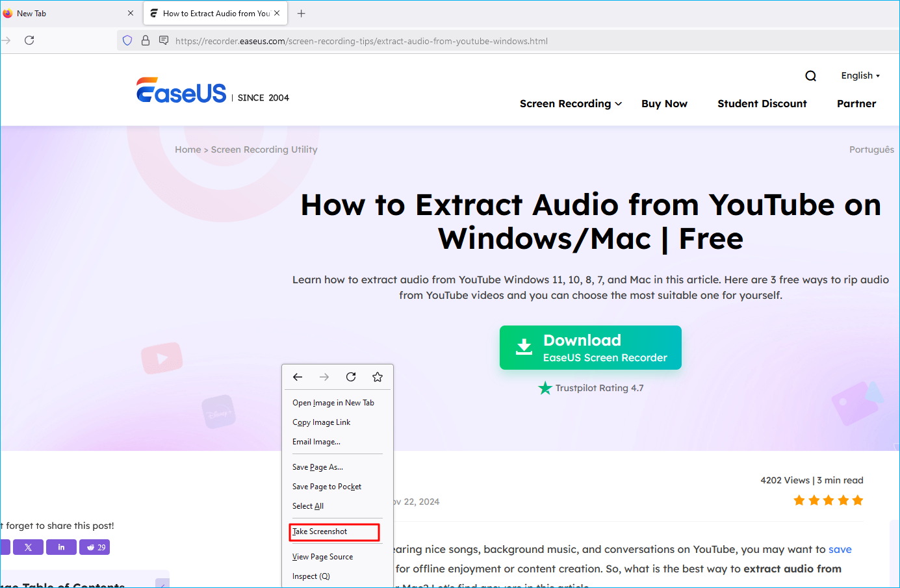
Task: Click the bold 'extract audio from' text
Action: click(792, 569)
